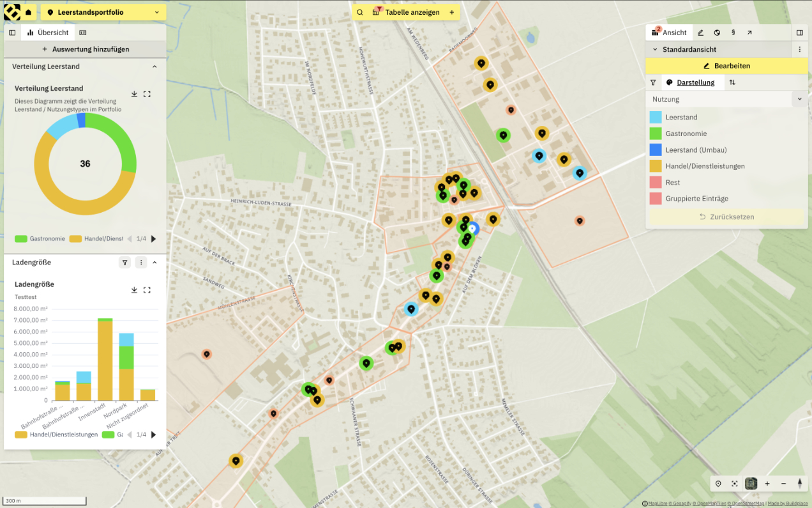Open the globe icon tab in the right panel
Viewport: 812px width, 508px height.
click(717, 33)
